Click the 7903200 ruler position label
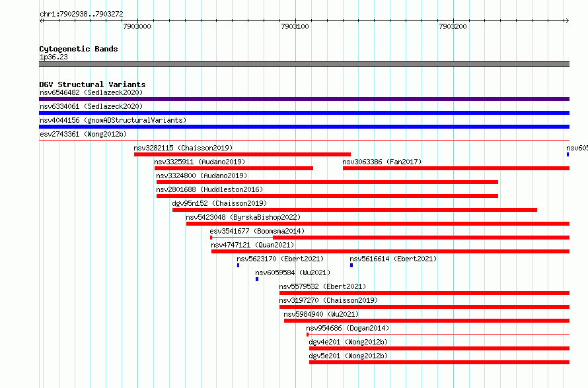 [x=453, y=26]
